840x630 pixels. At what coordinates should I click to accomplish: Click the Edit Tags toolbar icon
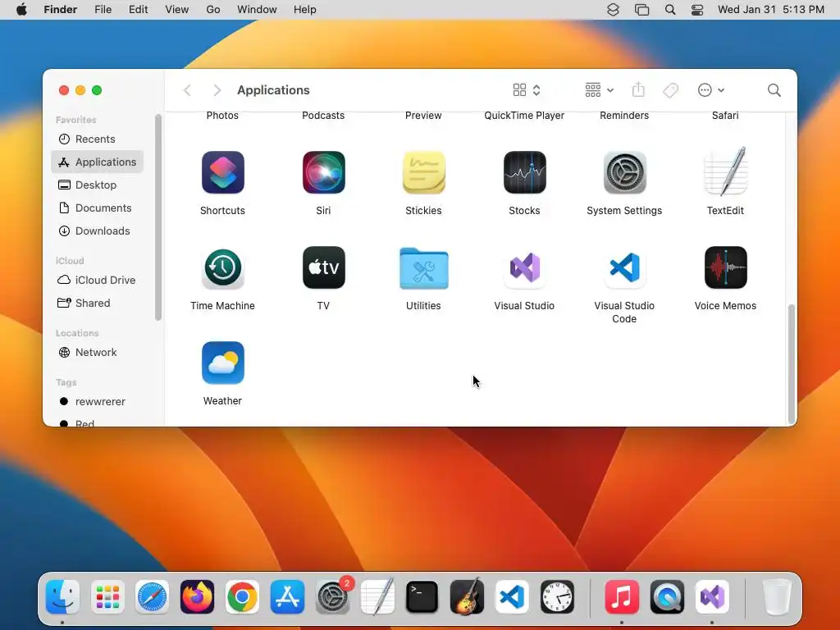(670, 90)
